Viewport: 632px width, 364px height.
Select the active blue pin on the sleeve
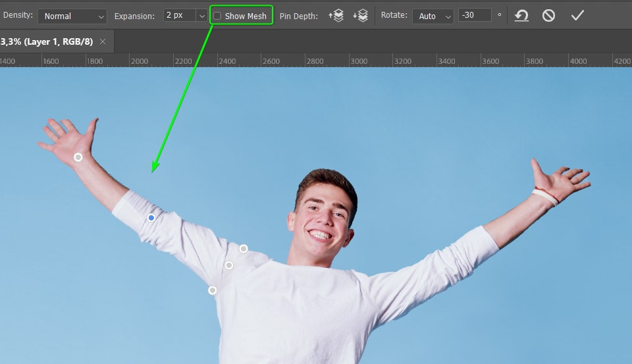coord(151,218)
